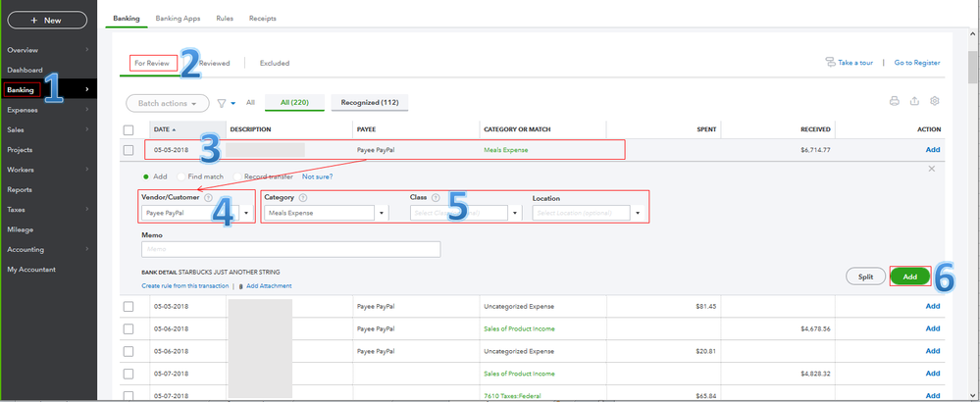The height and width of the screenshot is (402, 980).
Task: Click into the Memo input field
Action: (290, 249)
